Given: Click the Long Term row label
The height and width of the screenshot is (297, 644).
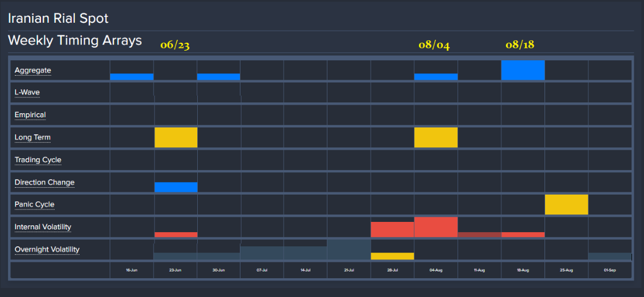Looking at the screenshot, I should [32, 138].
